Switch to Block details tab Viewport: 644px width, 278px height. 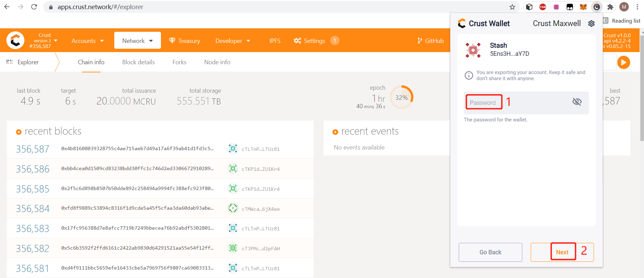click(x=138, y=62)
